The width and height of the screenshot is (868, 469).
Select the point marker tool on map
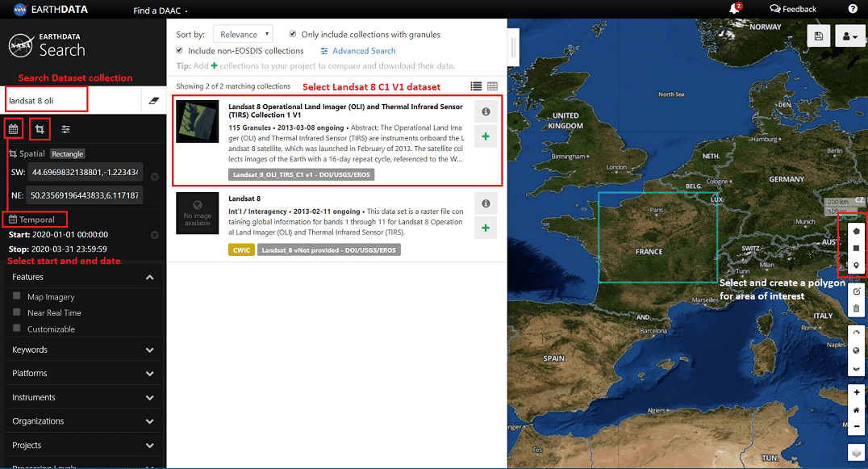(857, 266)
